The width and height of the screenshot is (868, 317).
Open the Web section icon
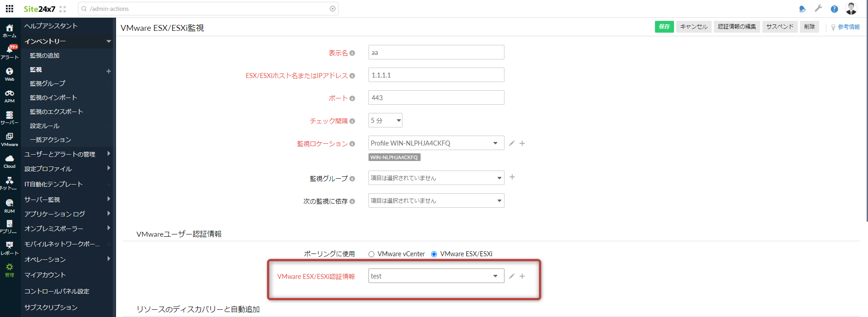coord(10,74)
